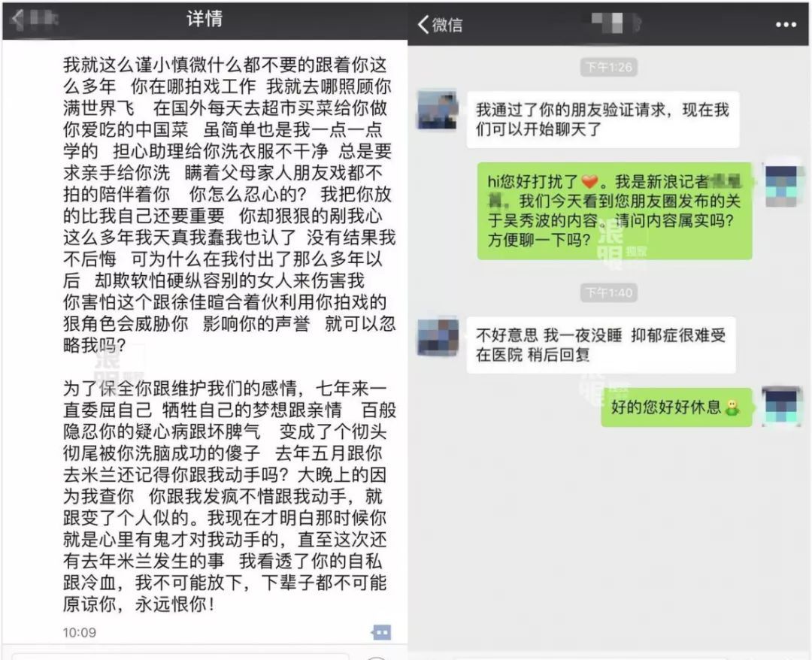Select the 我通过了你的朋友验证请求 message bubble
812x660 pixels.
[x=603, y=120]
